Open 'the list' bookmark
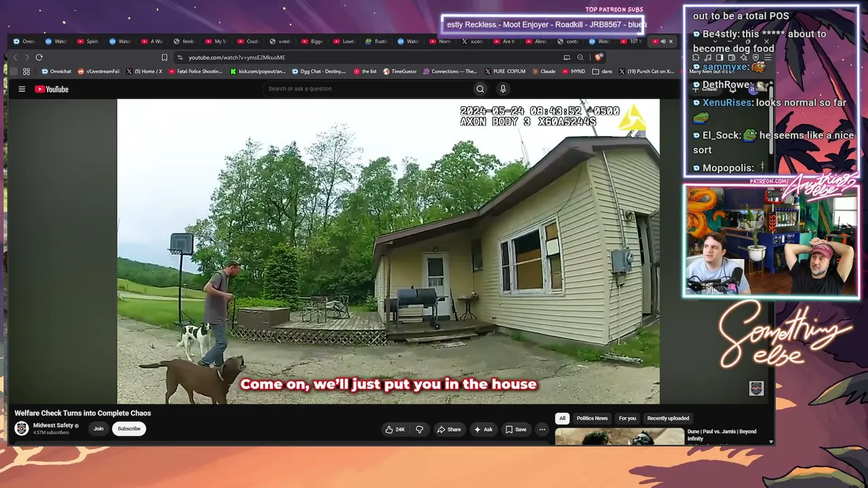 [x=365, y=71]
